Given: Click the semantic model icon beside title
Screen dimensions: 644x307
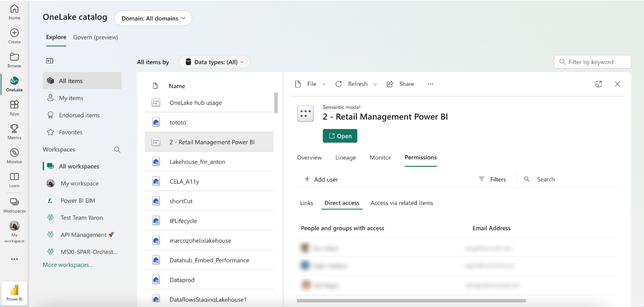Looking at the screenshot, I should click(306, 114).
